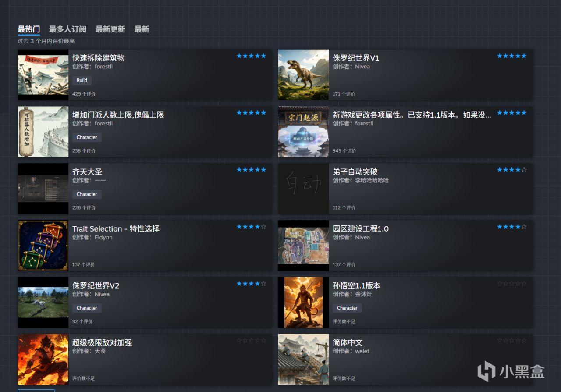Viewport: 561px width, 392px height.
Task: Click the 超级极限敌对加强 fire warrior thumbnail
Action: coord(43,360)
